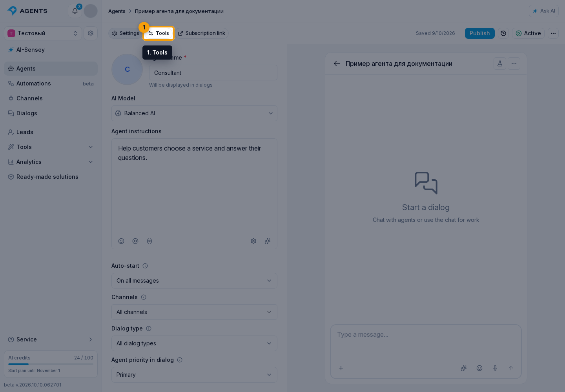The image size is (565, 392).
Task: Expand the Service menu
Action: click(51, 339)
